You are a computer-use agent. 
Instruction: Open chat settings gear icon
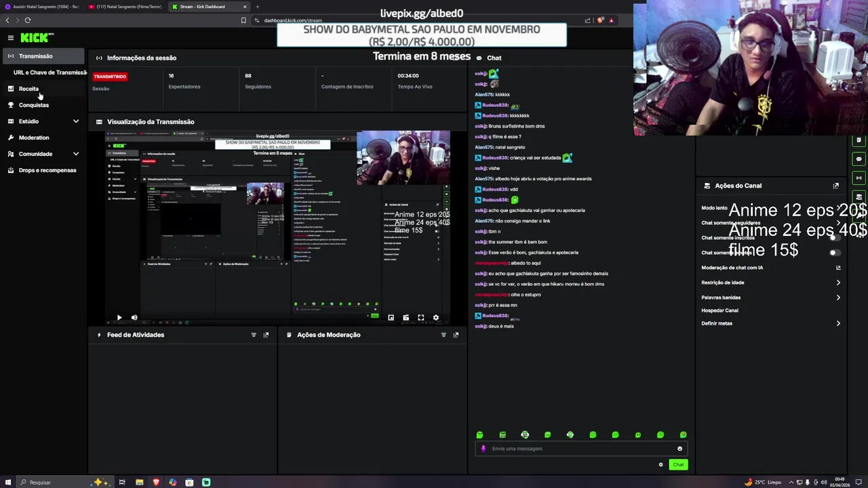660,464
